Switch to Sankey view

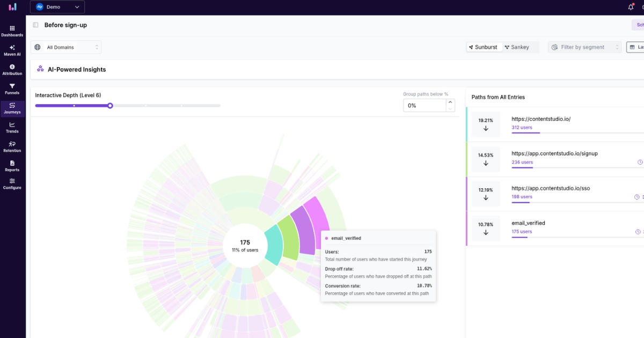[x=517, y=47]
